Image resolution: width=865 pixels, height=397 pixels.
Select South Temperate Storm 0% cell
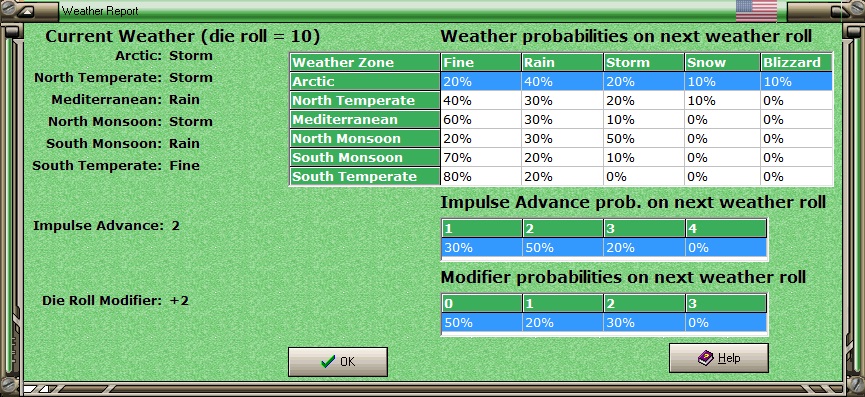tap(644, 176)
